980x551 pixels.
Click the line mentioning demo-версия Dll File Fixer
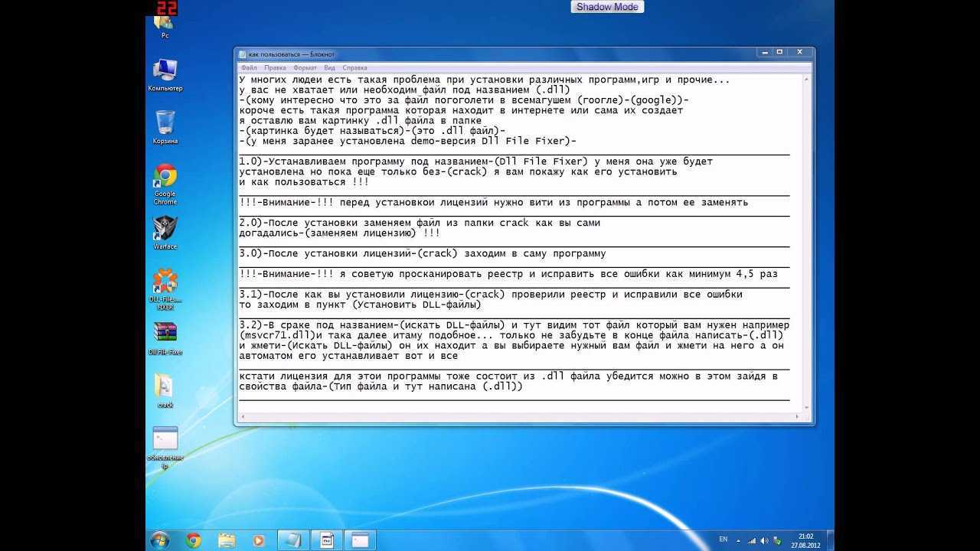(408, 141)
